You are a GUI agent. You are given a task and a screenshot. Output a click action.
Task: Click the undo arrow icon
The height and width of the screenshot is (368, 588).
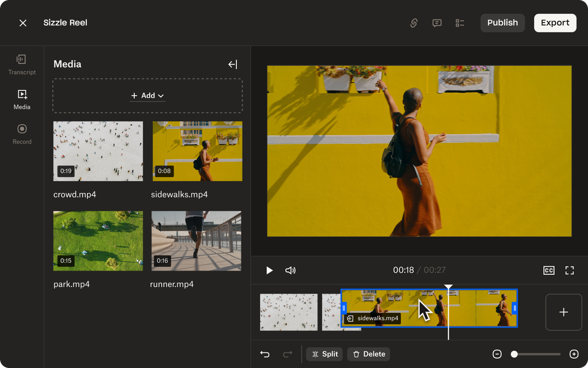coord(265,354)
